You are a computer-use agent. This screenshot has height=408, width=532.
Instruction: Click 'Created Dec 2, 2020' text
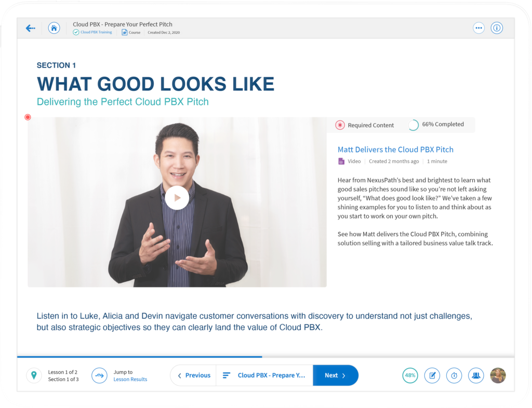point(164,33)
